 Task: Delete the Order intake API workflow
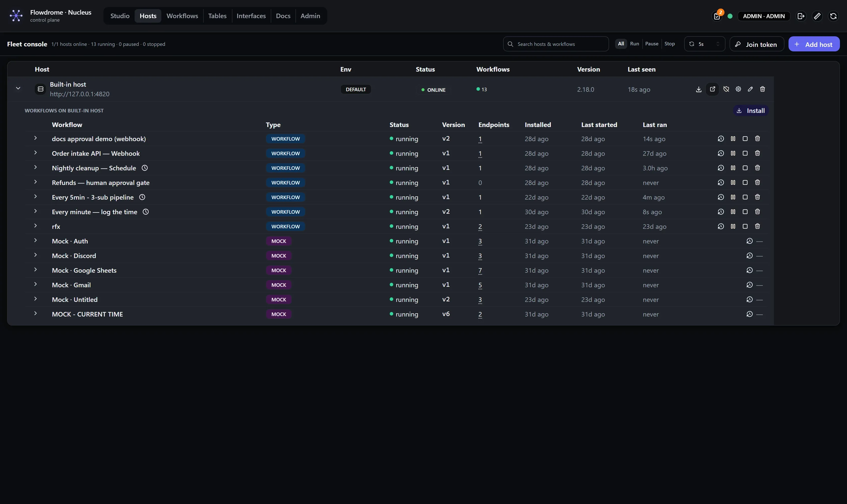pos(757,153)
